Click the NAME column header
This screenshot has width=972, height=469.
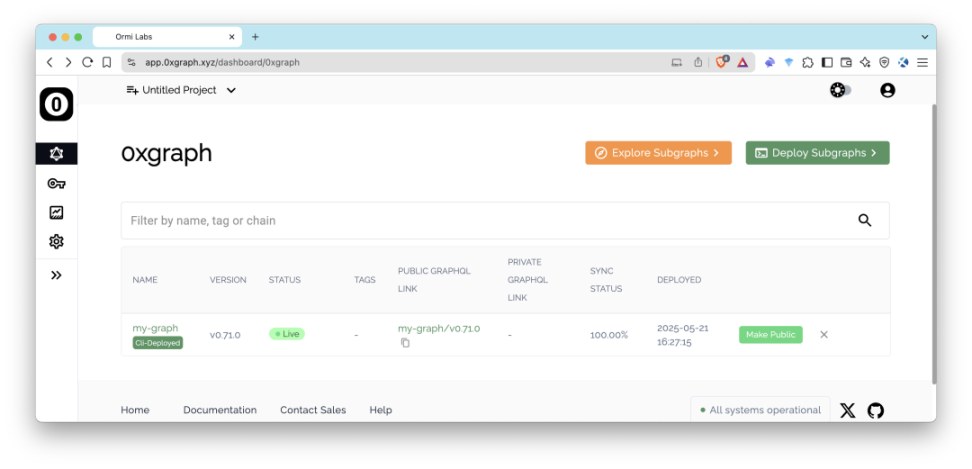(x=145, y=280)
